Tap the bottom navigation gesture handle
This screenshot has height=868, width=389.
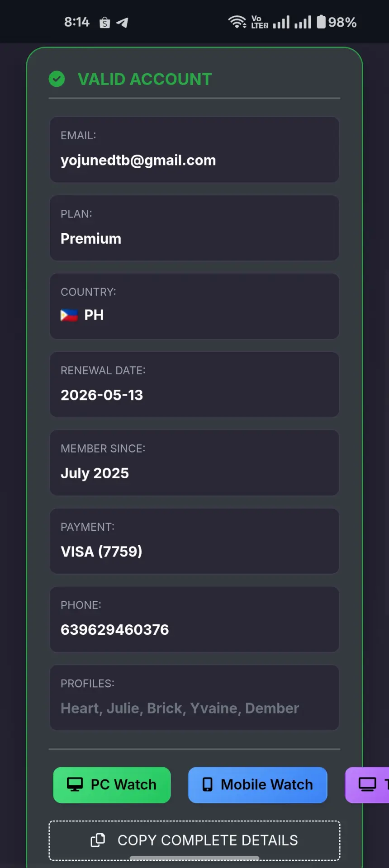[x=194, y=858]
